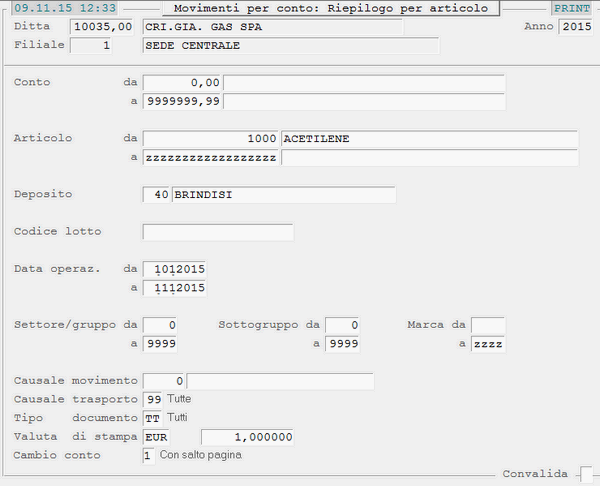Focus the empty Codice lotto field
The height and width of the screenshot is (486, 600).
click(x=218, y=232)
